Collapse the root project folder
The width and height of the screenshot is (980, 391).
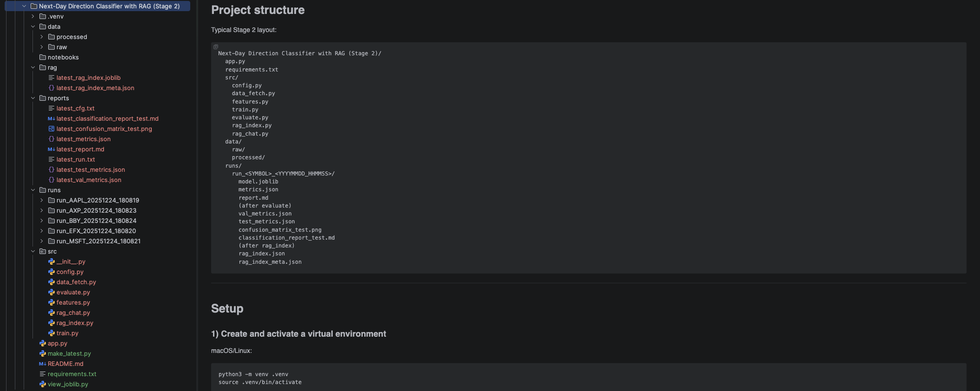[x=24, y=7]
